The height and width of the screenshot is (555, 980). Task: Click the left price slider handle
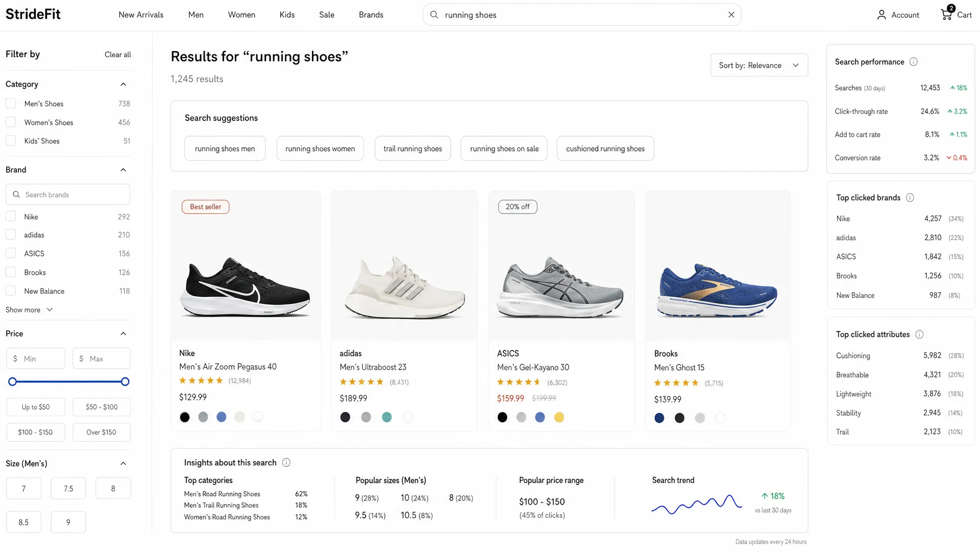[13, 382]
